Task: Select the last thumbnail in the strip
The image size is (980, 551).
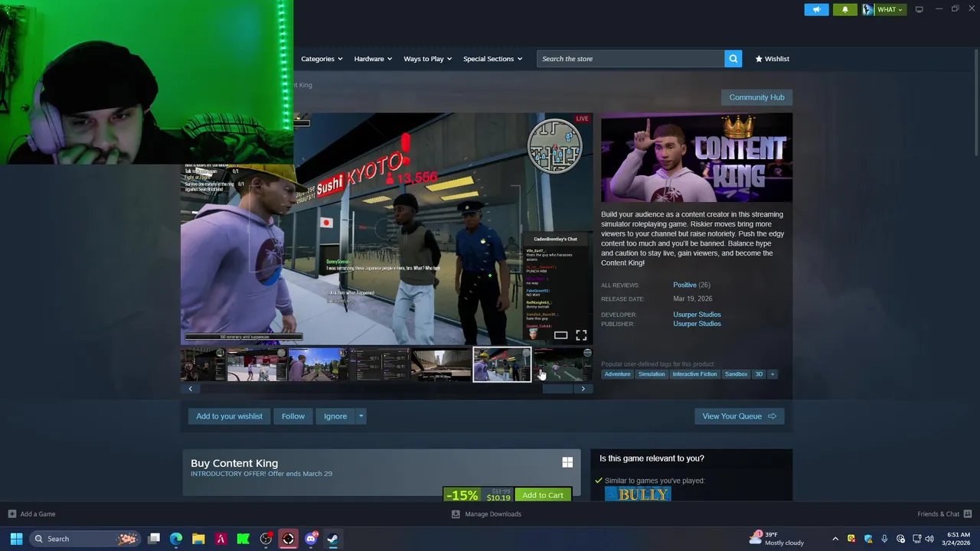Action: 563,364
